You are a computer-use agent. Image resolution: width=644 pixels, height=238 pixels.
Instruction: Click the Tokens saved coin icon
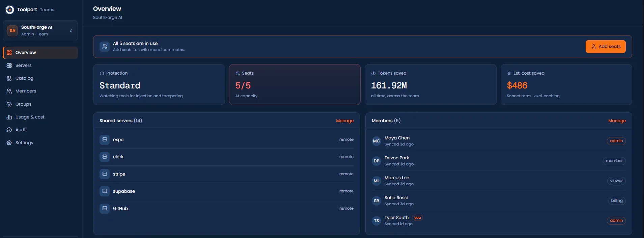coord(373,73)
